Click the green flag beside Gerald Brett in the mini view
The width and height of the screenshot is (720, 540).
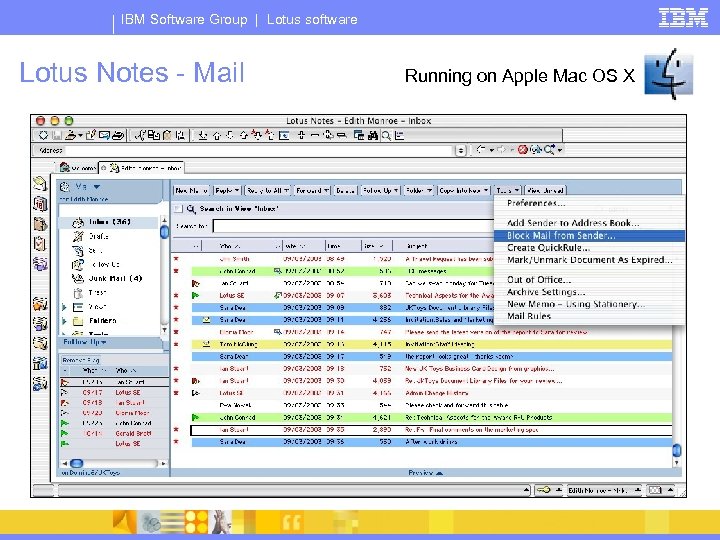(x=65, y=433)
